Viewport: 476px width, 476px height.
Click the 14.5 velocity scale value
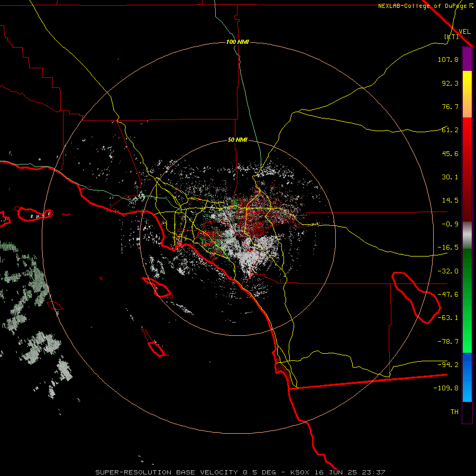coord(450,200)
